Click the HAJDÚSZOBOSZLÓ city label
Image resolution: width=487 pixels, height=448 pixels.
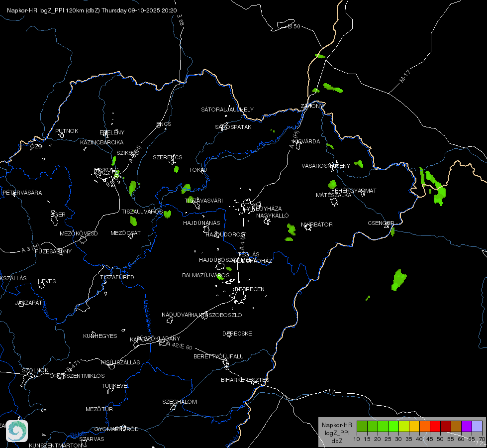point(216,315)
